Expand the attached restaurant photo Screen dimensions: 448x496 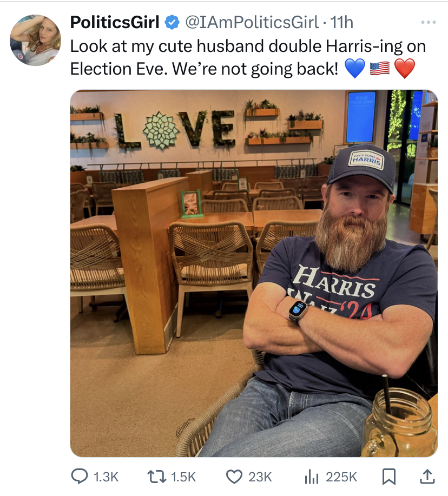(254, 273)
